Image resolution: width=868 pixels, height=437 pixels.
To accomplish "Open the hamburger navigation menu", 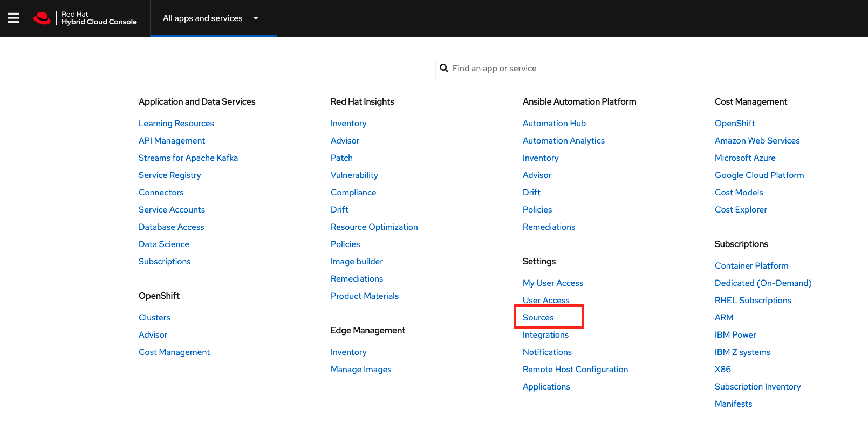I will click(x=13, y=18).
